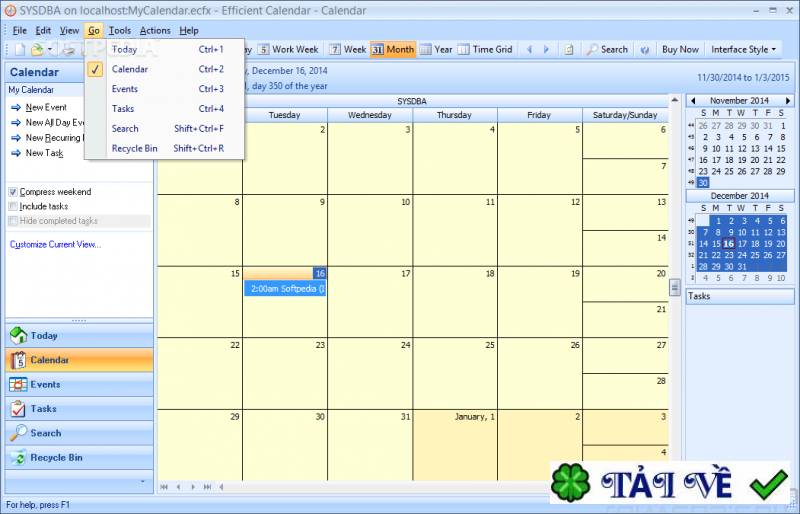
Task: Click the Search magnifier in toolbar
Action: point(607,50)
